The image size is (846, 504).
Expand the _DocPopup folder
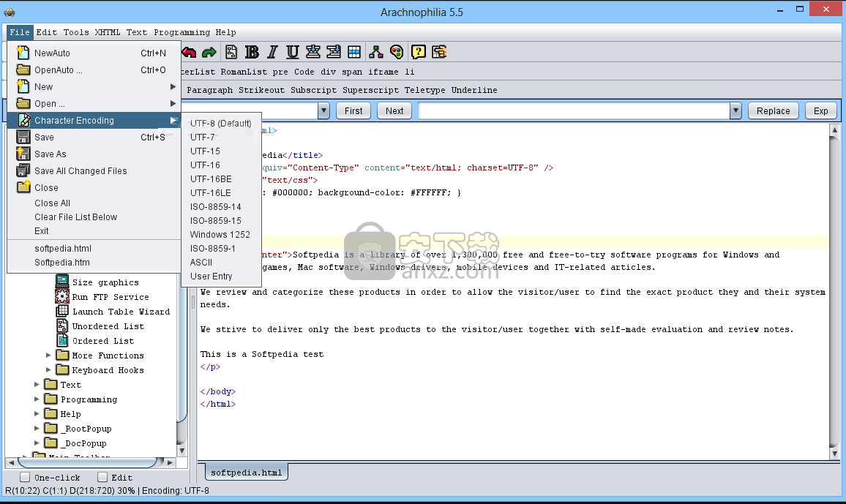coord(37,443)
